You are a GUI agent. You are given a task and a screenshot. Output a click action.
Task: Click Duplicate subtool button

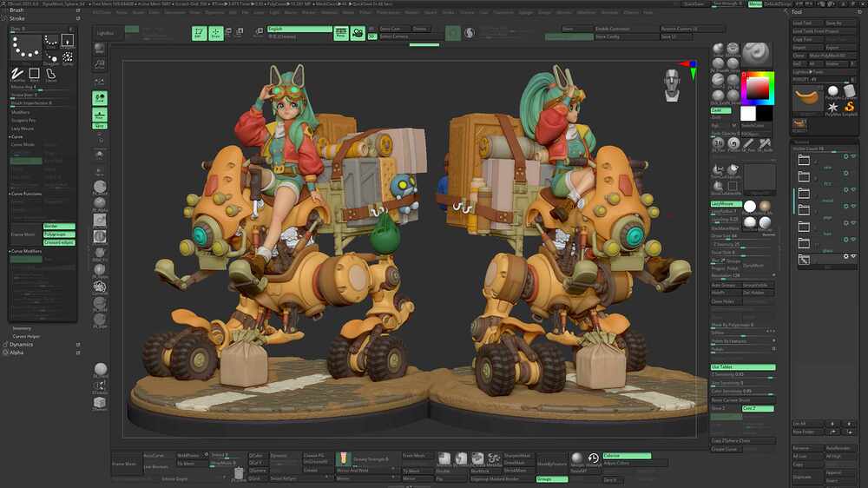[807, 477]
